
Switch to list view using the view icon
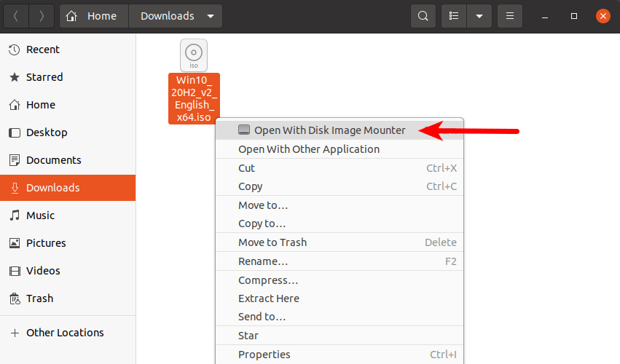click(x=454, y=16)
